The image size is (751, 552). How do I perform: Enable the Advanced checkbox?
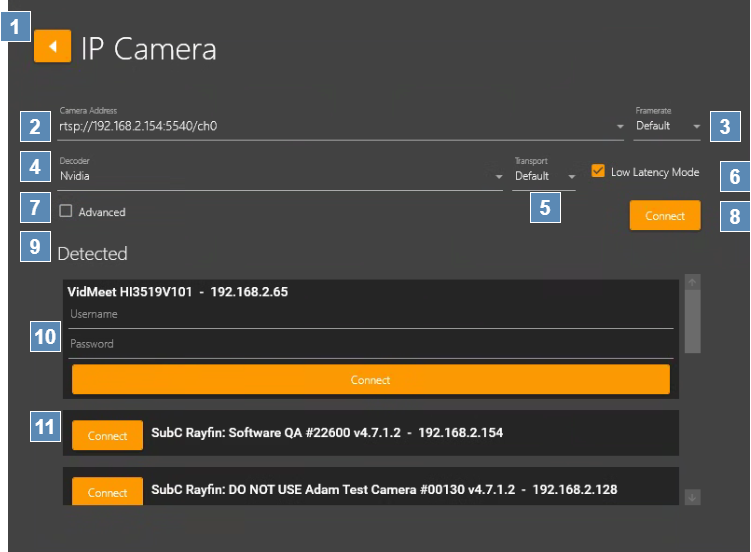click(x=66, y=212)
